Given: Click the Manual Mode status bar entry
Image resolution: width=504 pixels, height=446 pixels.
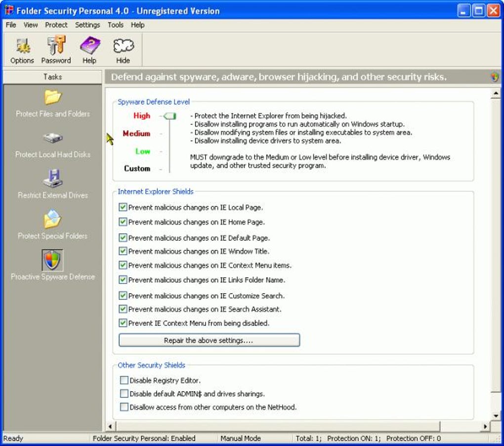Looking at the screenshot, I should point(241,438).
